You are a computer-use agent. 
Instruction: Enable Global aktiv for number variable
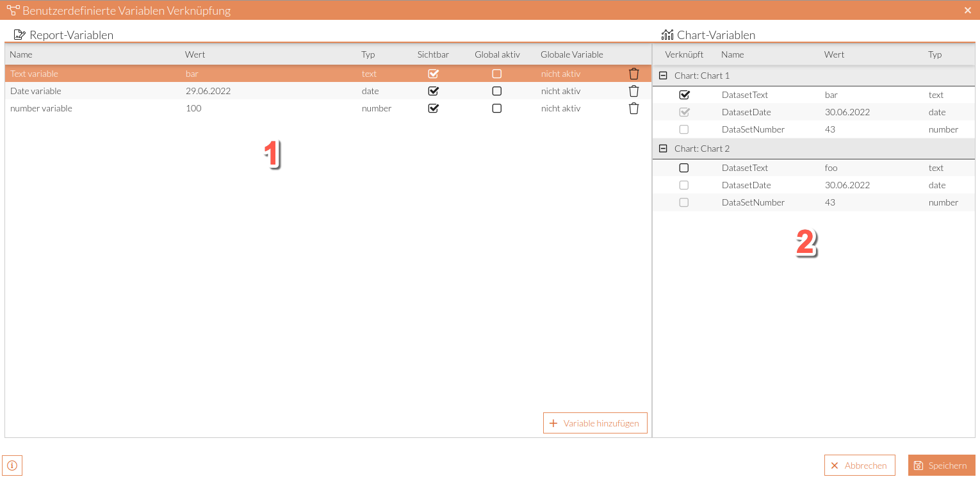pos(496,108)
